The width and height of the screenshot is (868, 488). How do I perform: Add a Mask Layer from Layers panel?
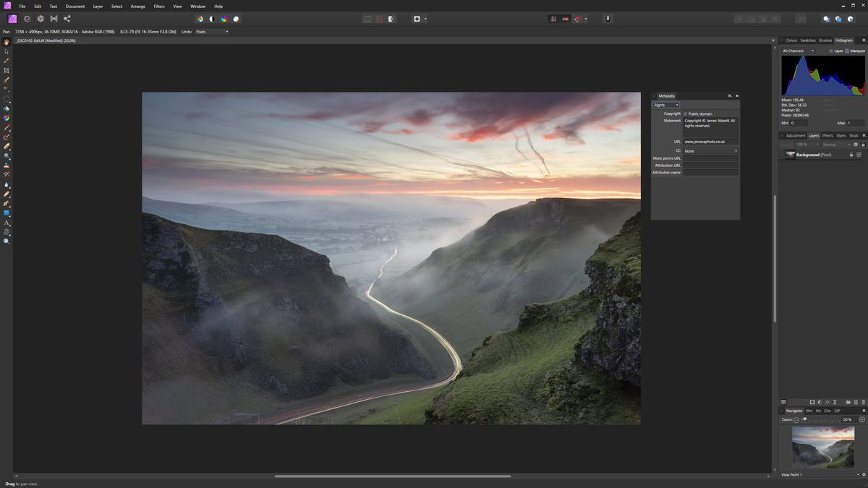(x=812, y=402)
